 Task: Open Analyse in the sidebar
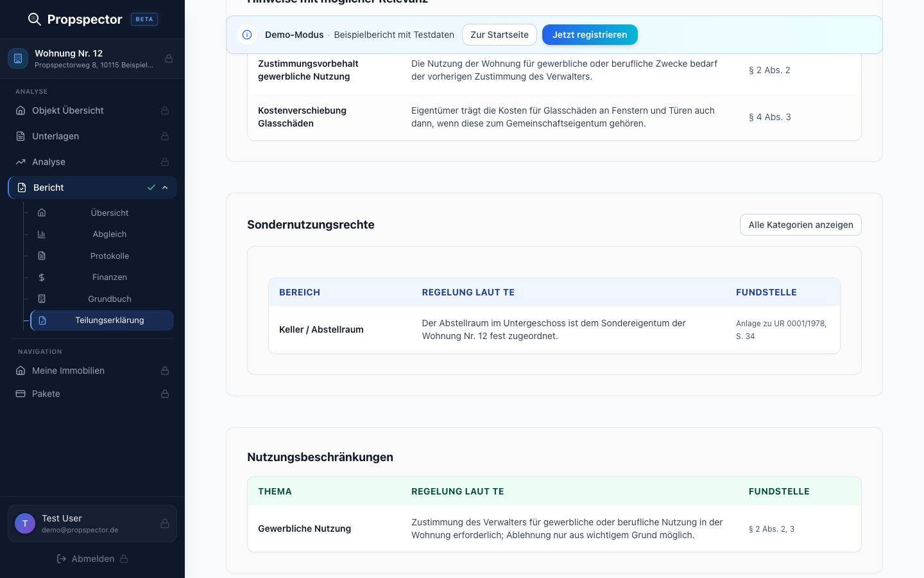tap(92, 162)
